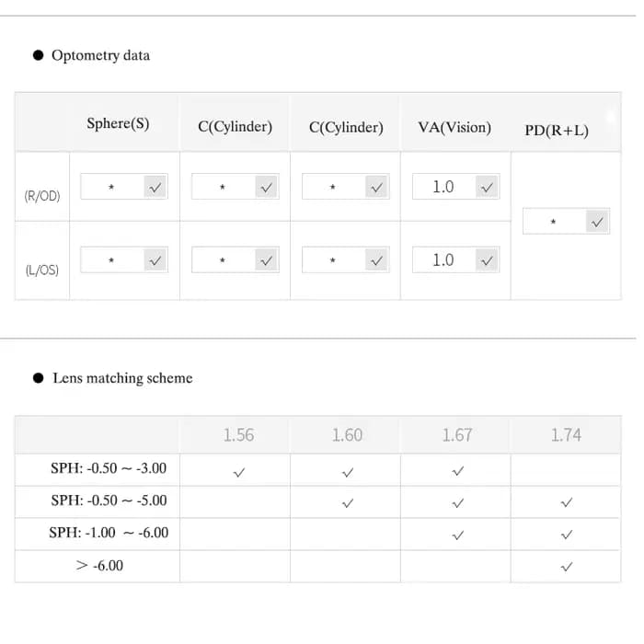Open the R/OD Sphere dropdown arrow
This screenshot has height=644, width=644.
(155, 187)
